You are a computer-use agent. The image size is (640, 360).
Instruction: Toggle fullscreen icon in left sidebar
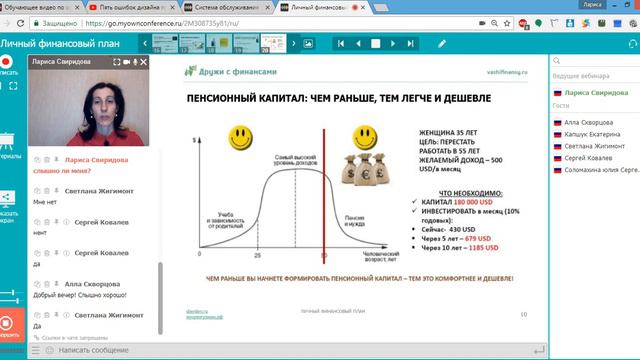click(13, 86)
